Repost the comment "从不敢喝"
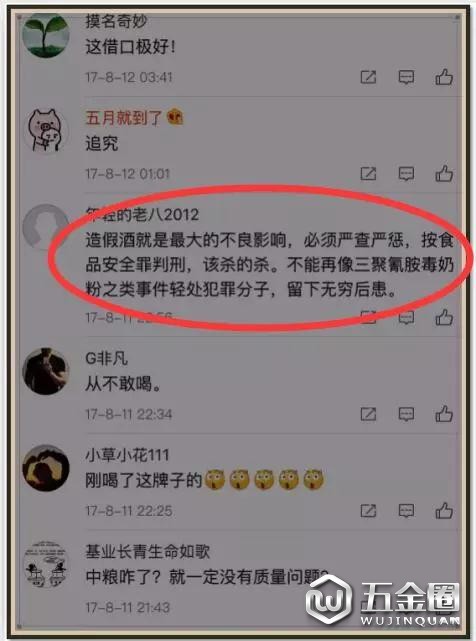This screenshot has width=476, height=641. pos(368,414)
